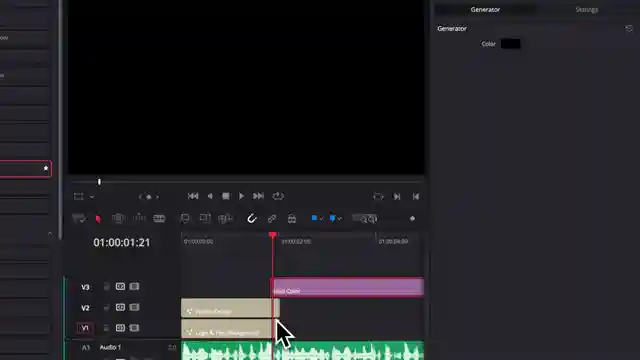Add a blue marker
The image size is (640, 360).
332,219
